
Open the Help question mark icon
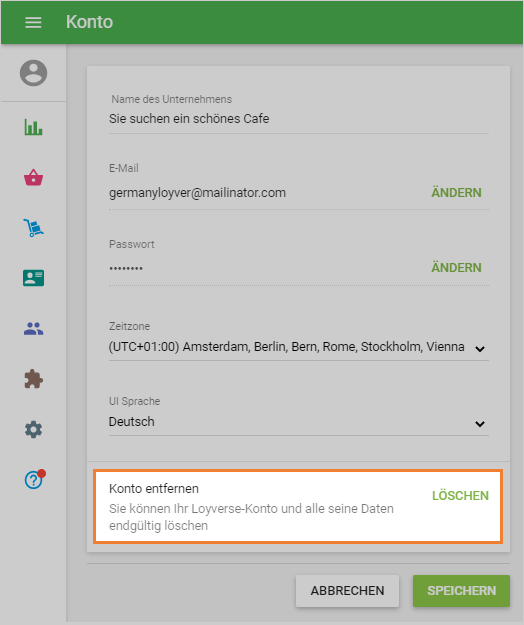coord(34,479)
